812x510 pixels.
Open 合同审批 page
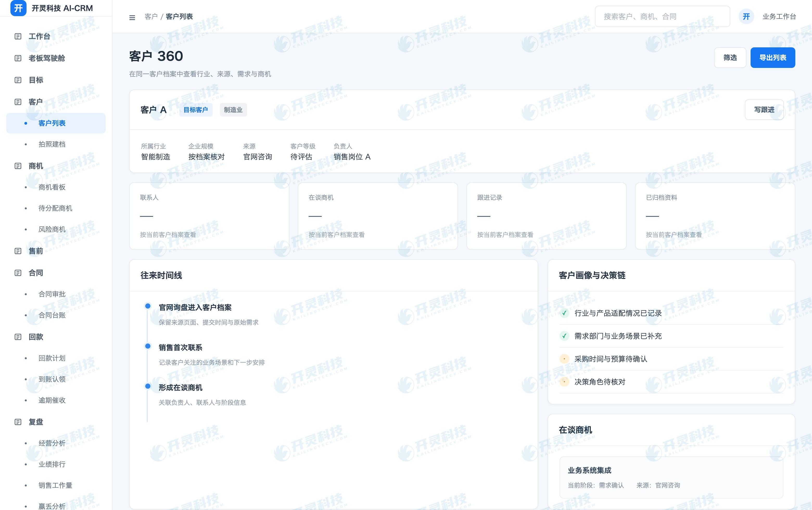56,294
